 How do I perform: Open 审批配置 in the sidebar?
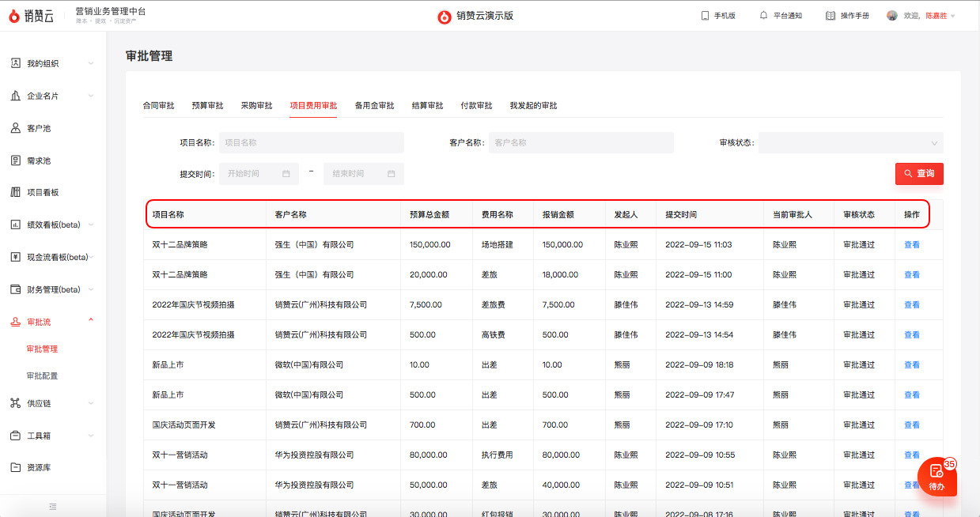point(42,375)
